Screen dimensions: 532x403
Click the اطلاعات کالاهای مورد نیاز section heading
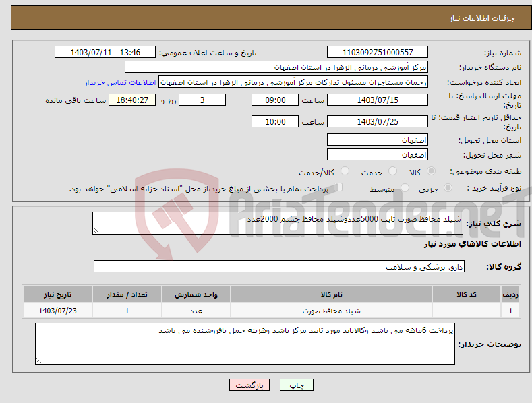pyautogui.click(x=472, y=244)
